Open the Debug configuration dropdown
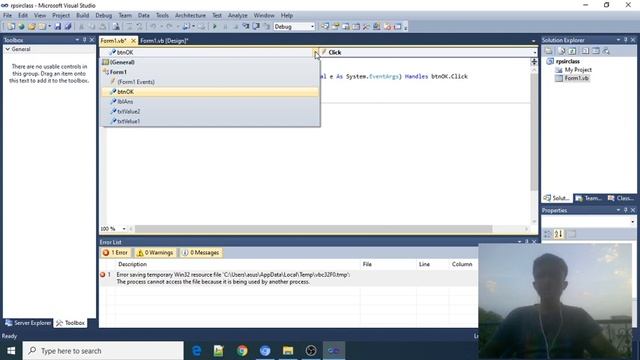 [x=312, y=27]
